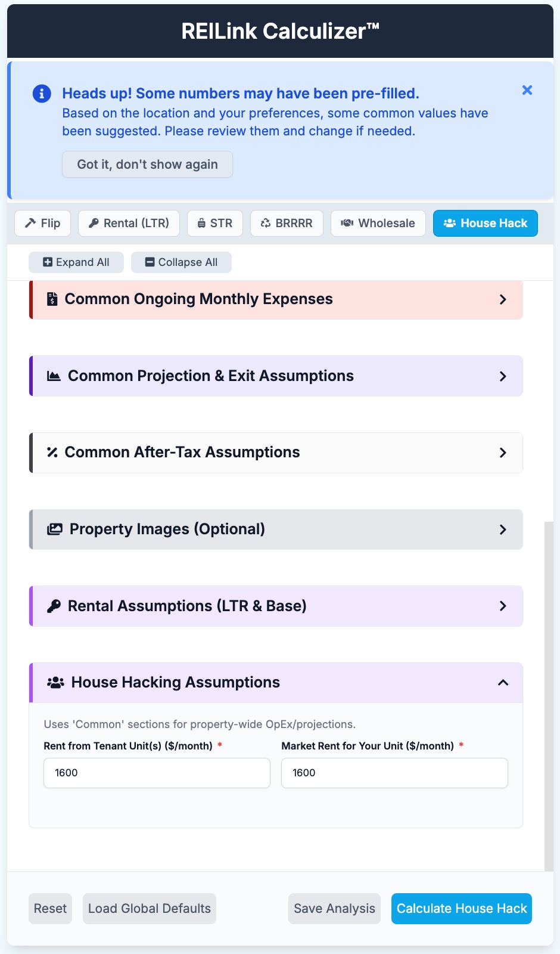Open the Wholesale tab
Screen dimensions: 560x954
tap(378, 224)
